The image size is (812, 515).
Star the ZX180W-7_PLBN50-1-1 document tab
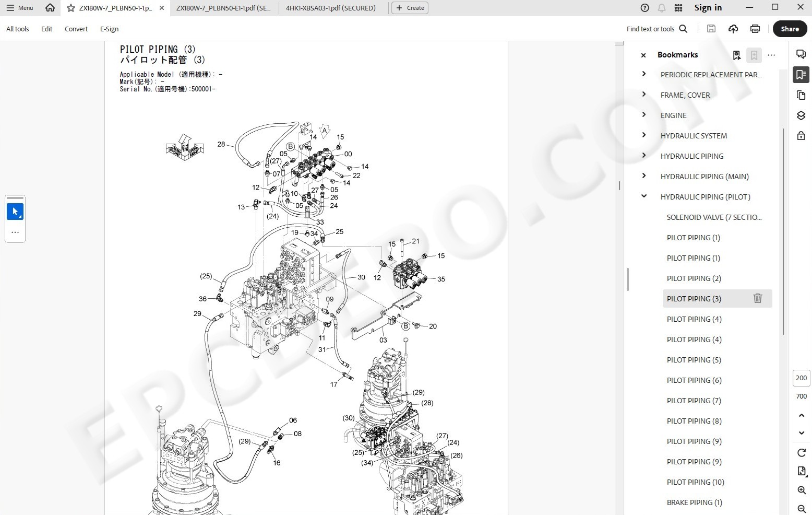(x=71, y=8)
